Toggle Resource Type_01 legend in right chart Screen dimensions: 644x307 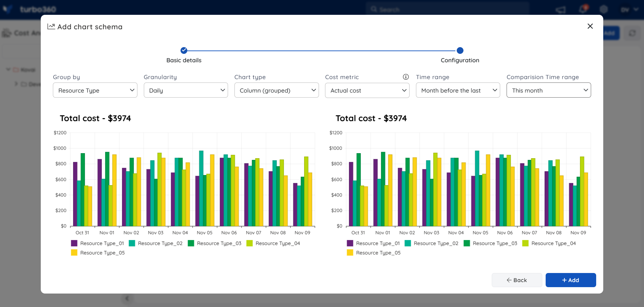point(374,243)
